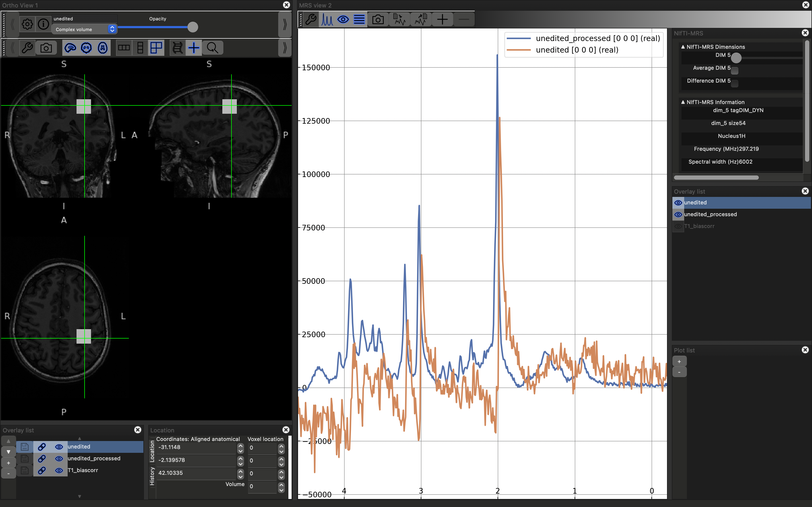812x507 pixels.
Task: Select T1_biascorr in ortho overlay list
Action: coord(83,470)
